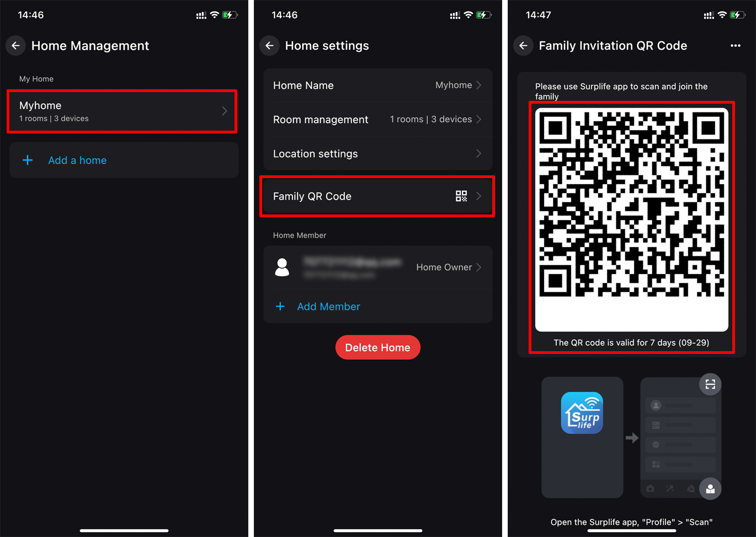Tap the scan icon above the profile illustration
This screenshot has width=756, height=537.
(x=710, y=384)
